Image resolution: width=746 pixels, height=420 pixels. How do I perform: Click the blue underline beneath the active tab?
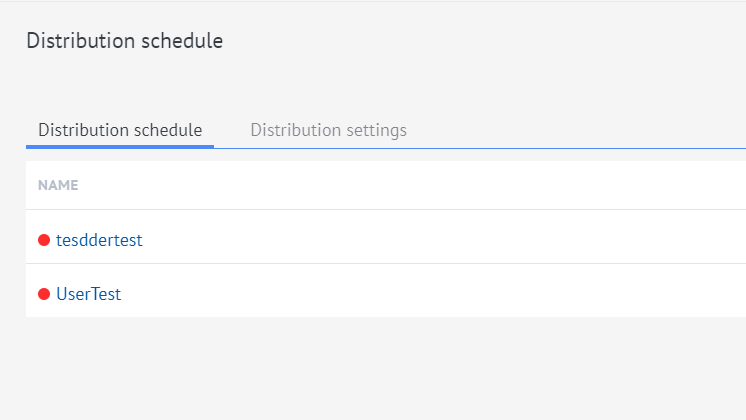tap(120, 146)
